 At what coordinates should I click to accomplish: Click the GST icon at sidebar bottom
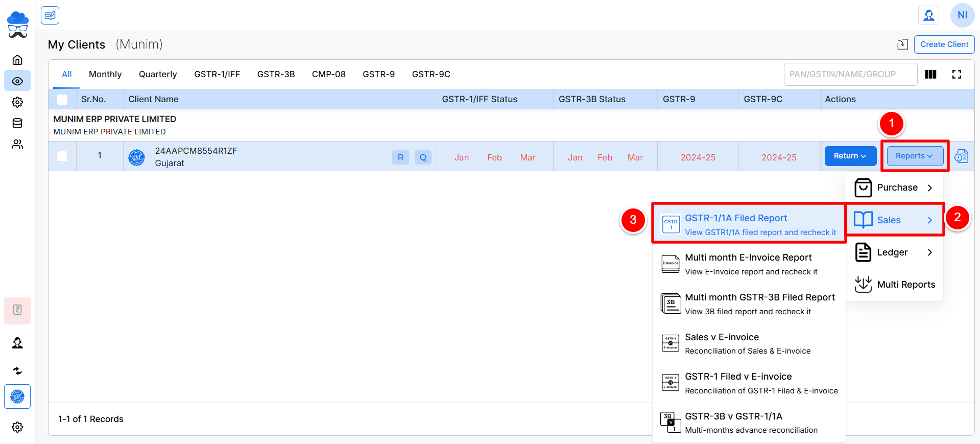point(17,396)
